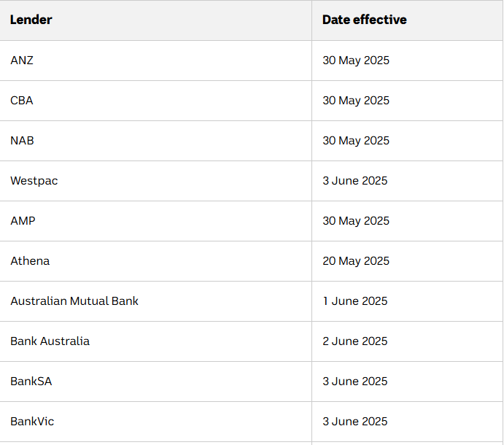Viewport: 504px width, 445px height.
Task: Click the Lender column header
Action: pos(155,20)
